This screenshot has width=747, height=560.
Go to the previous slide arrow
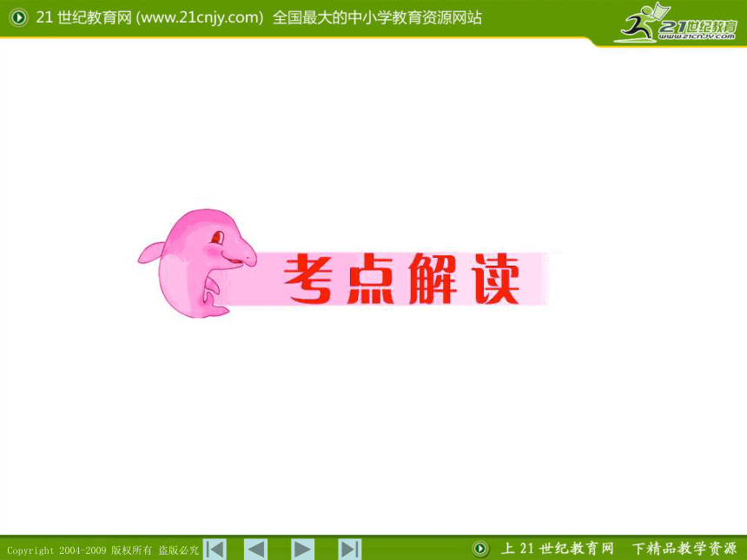point(256,549)
